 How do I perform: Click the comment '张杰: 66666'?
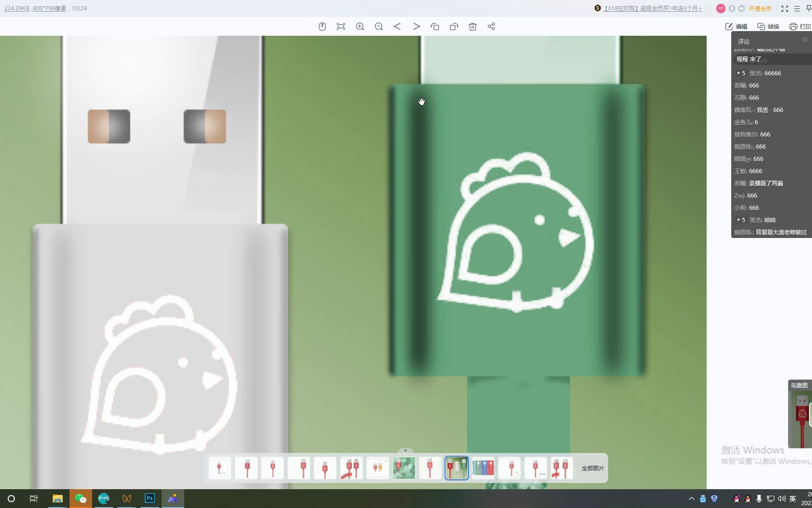point(758,73)
